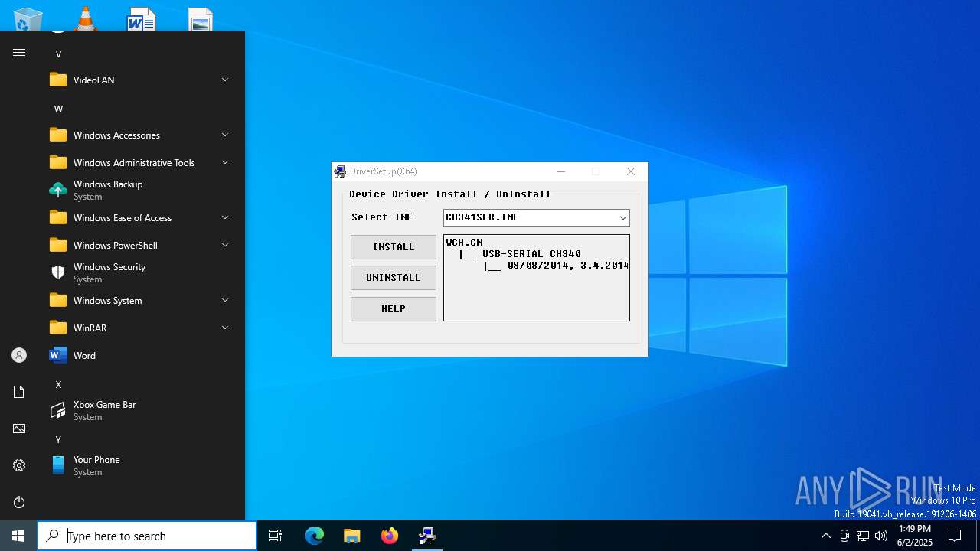
Task: Open the Select INF dropdown CH341SER.INF
Action: tap(536, 217)
